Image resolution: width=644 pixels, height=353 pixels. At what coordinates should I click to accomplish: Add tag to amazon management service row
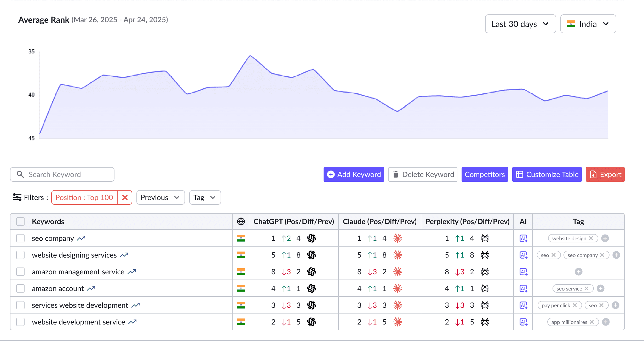click(x=578, y=272)
